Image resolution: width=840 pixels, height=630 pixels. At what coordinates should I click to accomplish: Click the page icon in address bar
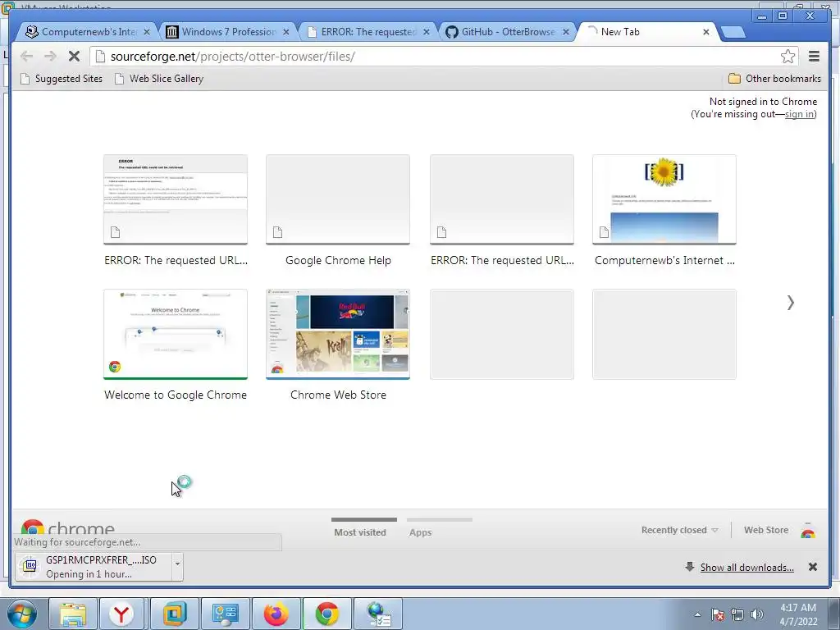tap(100, 57)
